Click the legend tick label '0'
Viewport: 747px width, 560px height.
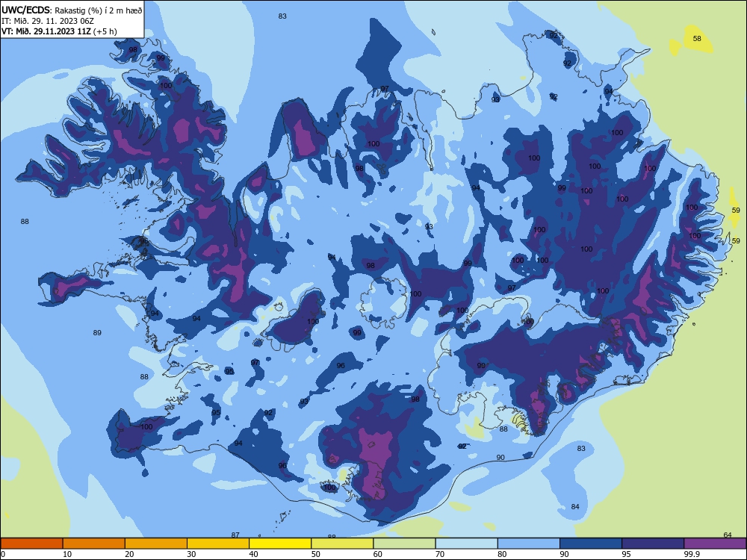3,554
